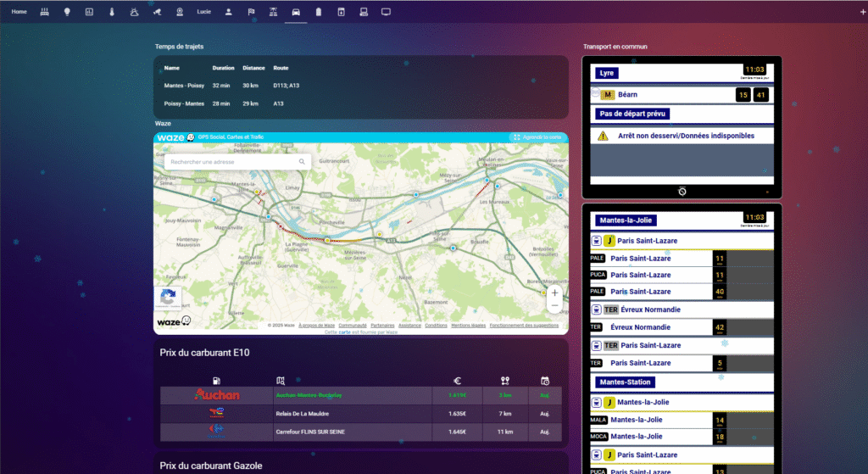Select the car transport tab icon
Screen dimensions: 868x474
pos(296,12)
